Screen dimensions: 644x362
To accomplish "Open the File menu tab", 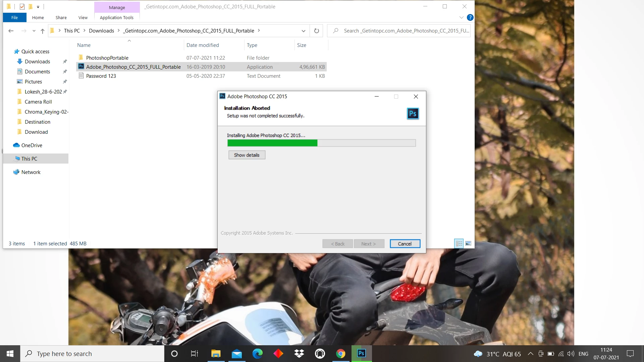I will (14, 17).
